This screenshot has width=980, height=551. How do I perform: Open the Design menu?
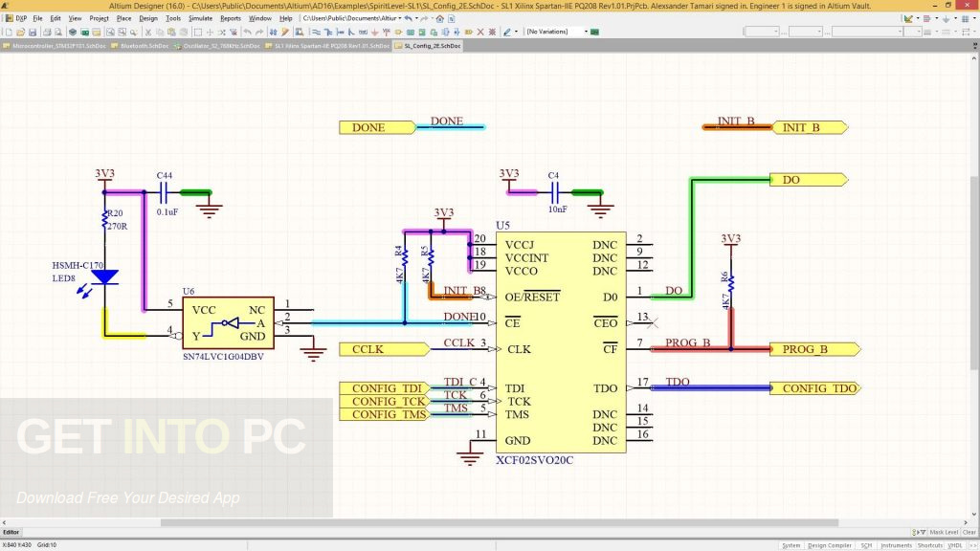click(x=148, y=18)
